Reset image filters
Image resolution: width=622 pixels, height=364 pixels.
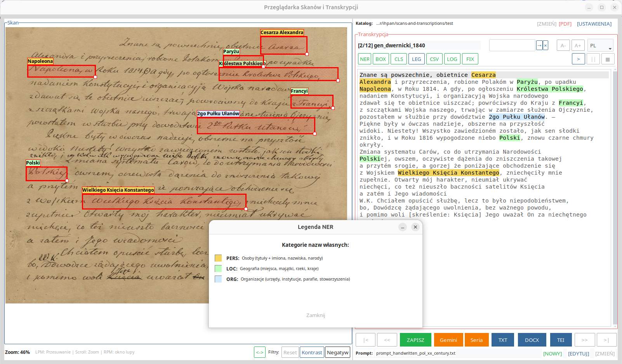pos(290,352)
